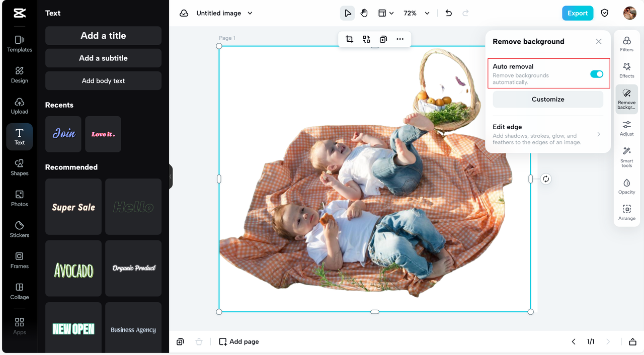Open the Apps panel
644x355 pixels.
tap(20, 326)
